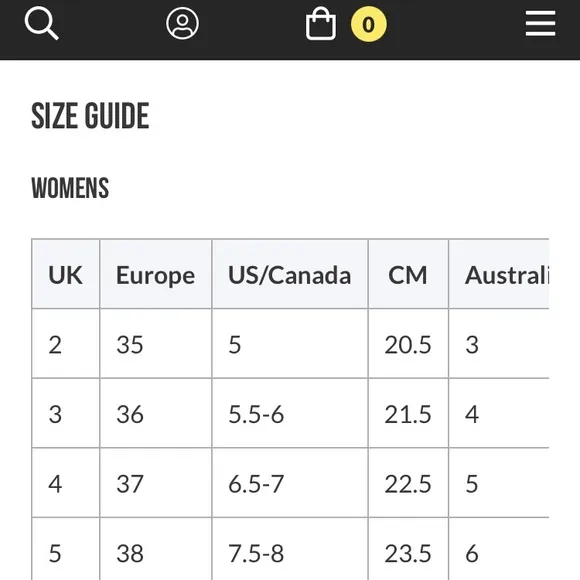Open the shopping bag icon
580x580 pixels.
[321, 23]
